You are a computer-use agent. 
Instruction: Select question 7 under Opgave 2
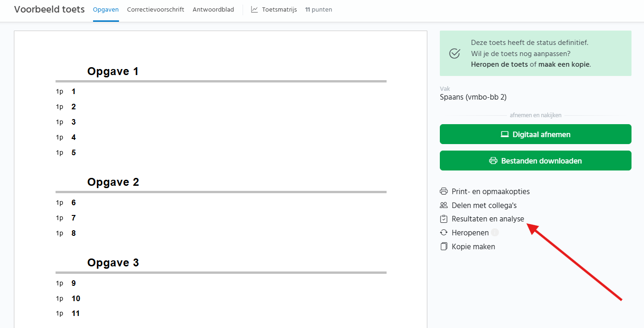(x=73, y=218)
